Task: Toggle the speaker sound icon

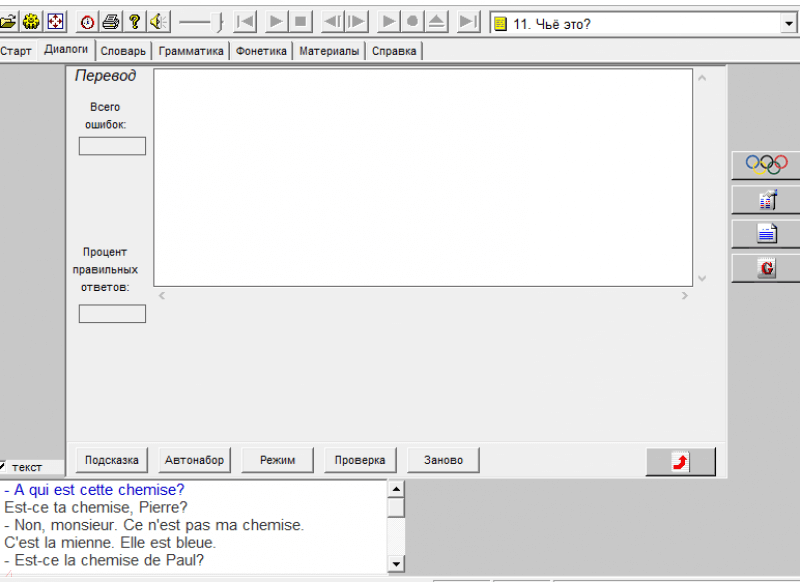Action: click(159, 22)
